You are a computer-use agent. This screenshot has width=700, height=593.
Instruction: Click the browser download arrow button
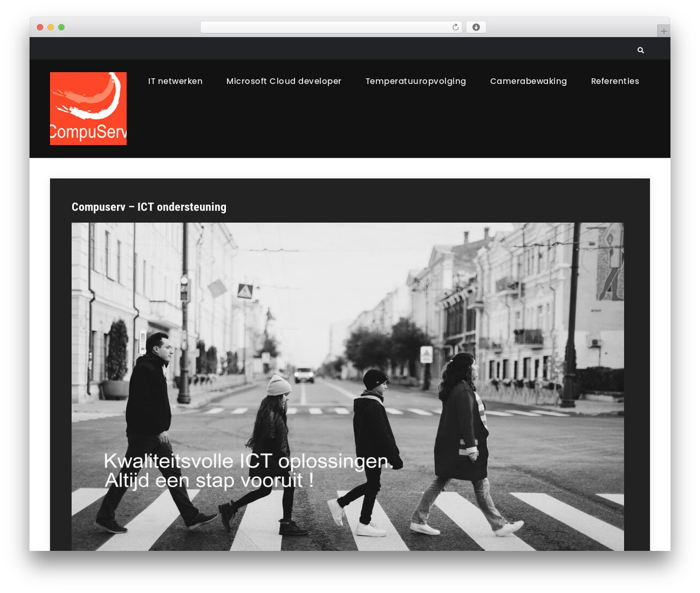click(x=476, y=27)
